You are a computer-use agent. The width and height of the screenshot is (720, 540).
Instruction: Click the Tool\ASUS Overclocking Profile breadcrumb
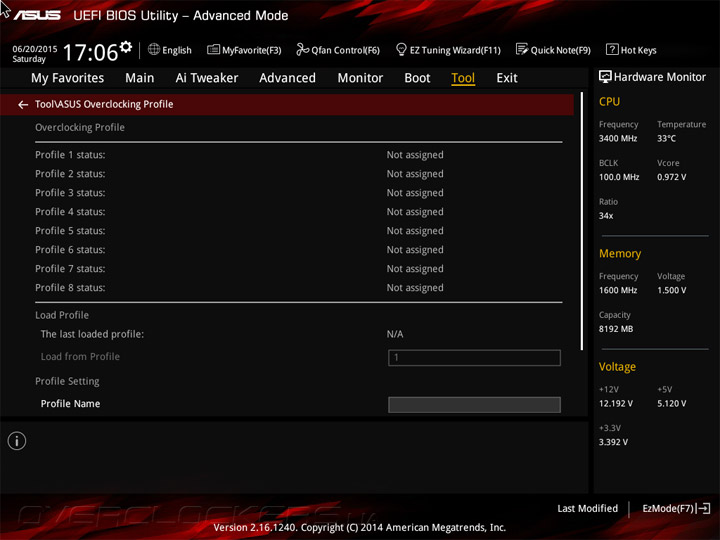pos(104,104)
